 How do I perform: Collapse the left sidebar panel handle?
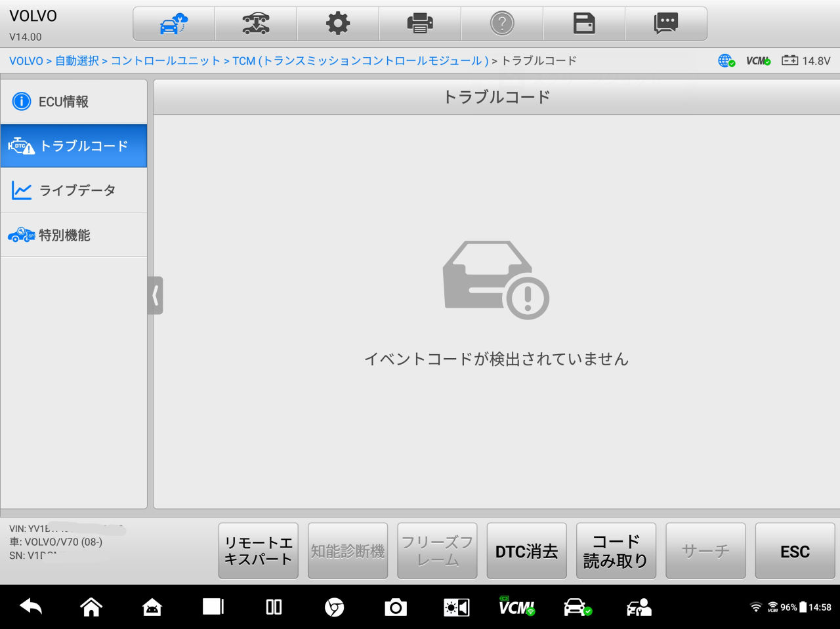point(155,296)
